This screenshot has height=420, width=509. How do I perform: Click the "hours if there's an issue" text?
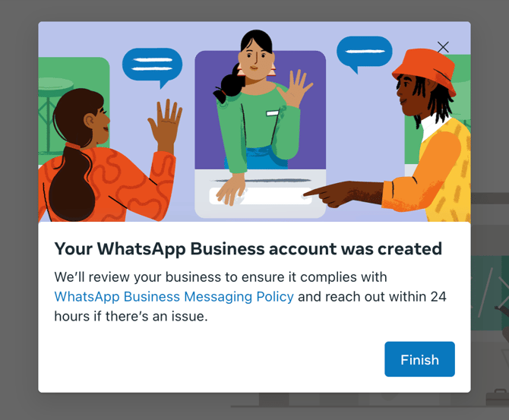tap(131, 316)
